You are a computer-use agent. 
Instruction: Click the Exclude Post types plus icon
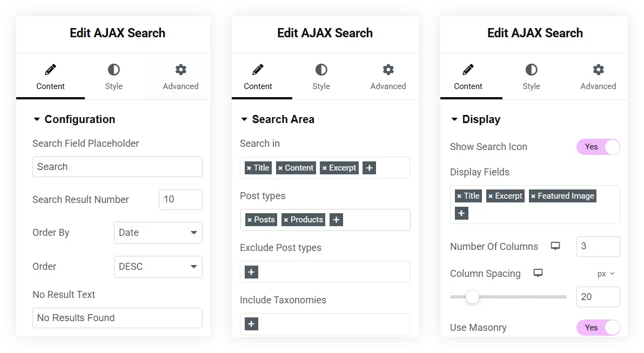251,272
